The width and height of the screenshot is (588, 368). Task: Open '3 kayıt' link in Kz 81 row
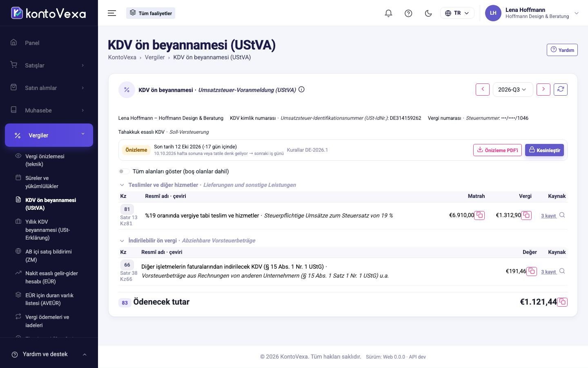point(549,216)
